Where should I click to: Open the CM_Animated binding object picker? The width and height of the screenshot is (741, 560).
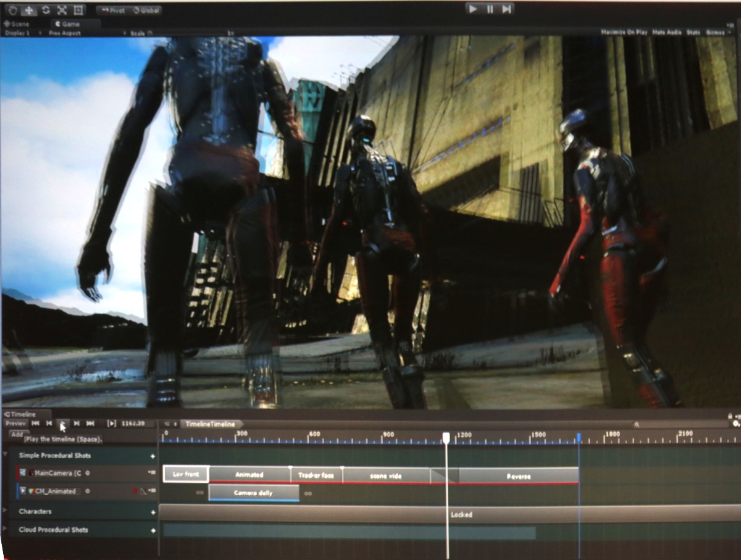coord(88,491)
